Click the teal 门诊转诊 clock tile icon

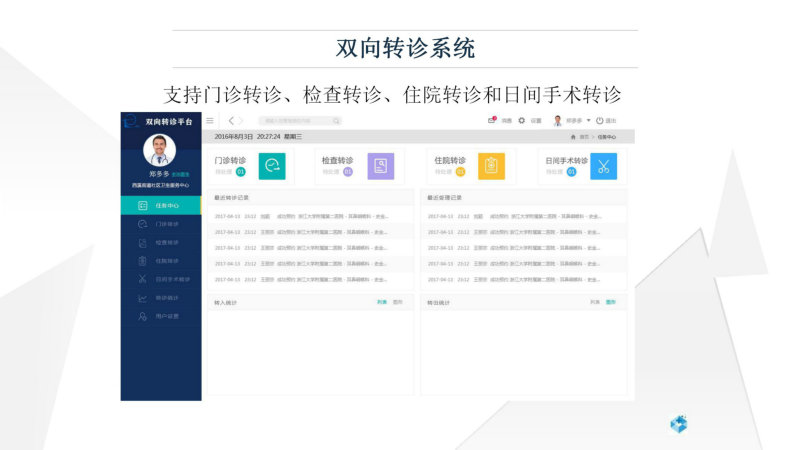point(272,166)
